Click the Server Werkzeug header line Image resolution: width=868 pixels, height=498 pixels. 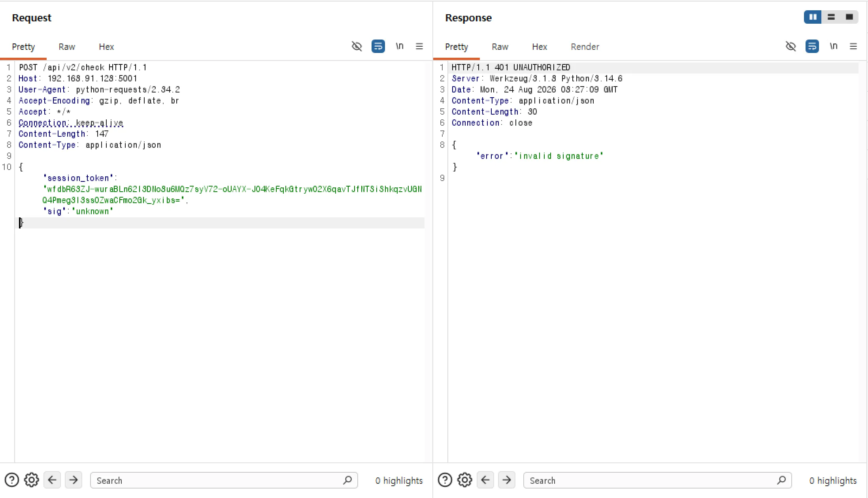tap(537, 79)
